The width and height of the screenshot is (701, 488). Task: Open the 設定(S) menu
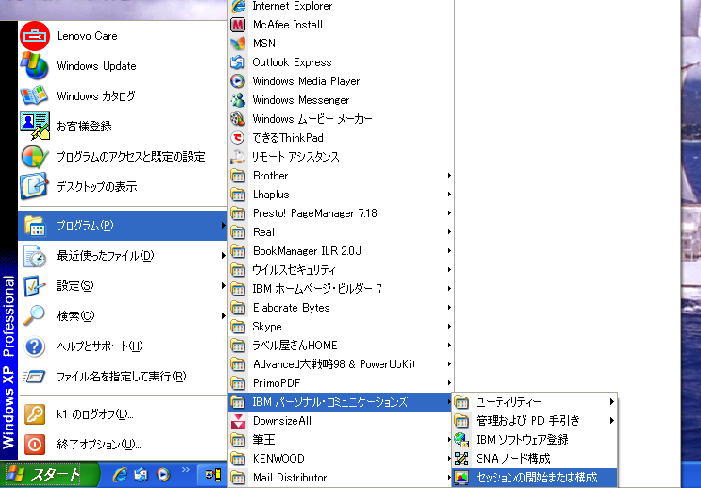(x=122, y=286)
